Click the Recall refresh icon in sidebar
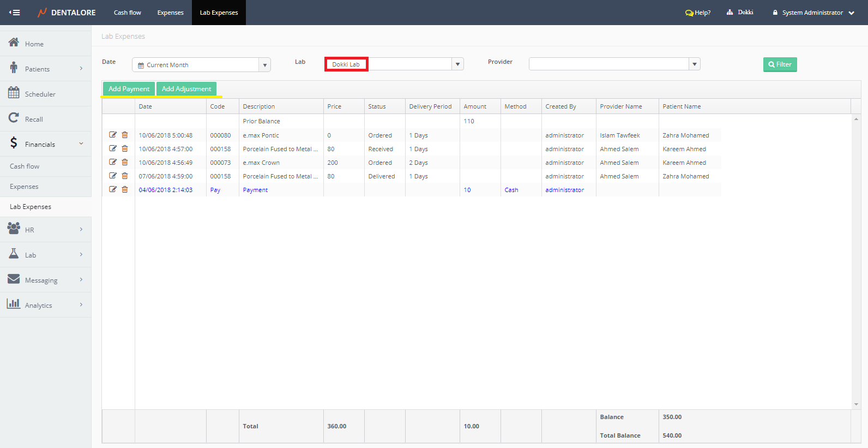Image resolution: width=868 pixels, height=448 pixels. pos(14,118)
